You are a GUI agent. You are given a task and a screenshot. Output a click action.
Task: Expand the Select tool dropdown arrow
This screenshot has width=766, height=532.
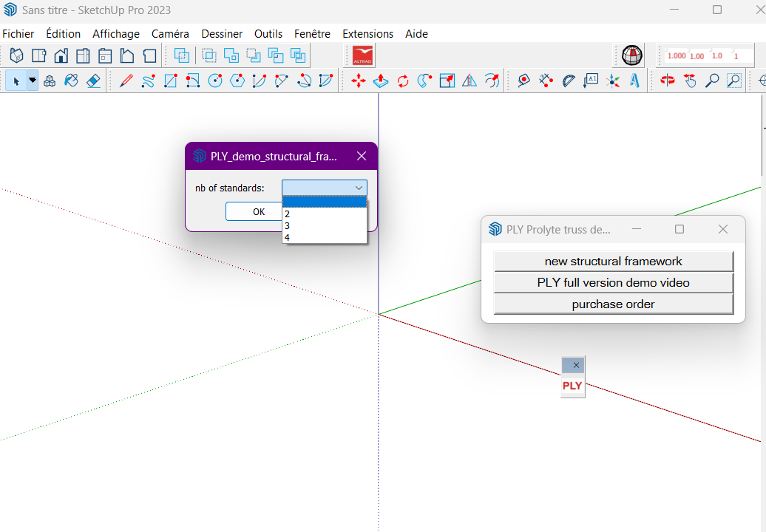point(31,81)
